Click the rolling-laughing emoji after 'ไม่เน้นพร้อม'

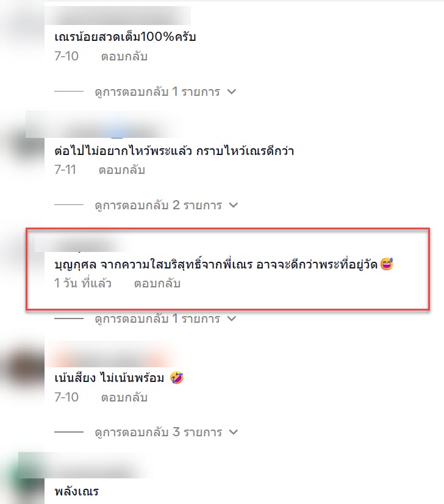tap(177, 377)
